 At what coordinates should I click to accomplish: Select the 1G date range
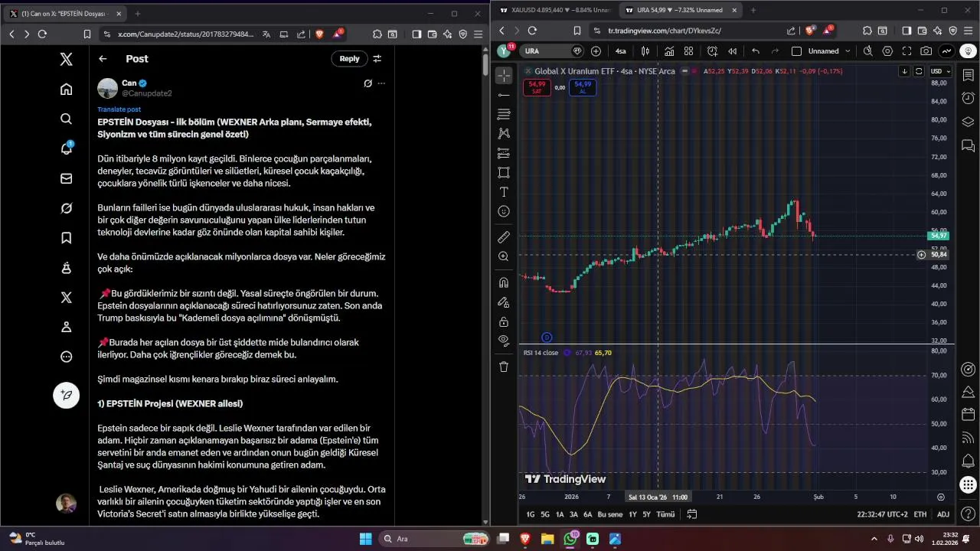pyautogui.click(x=531, y=515)
